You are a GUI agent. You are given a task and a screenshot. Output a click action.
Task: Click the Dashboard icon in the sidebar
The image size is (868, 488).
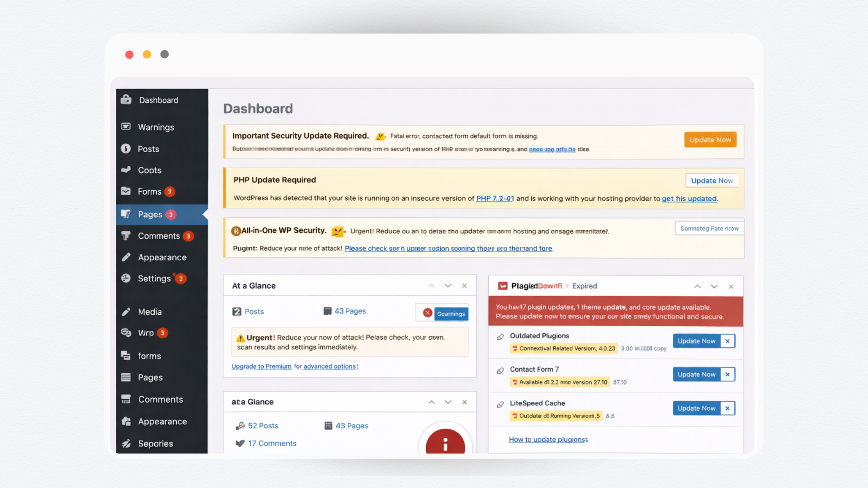(x=126, y=100)
